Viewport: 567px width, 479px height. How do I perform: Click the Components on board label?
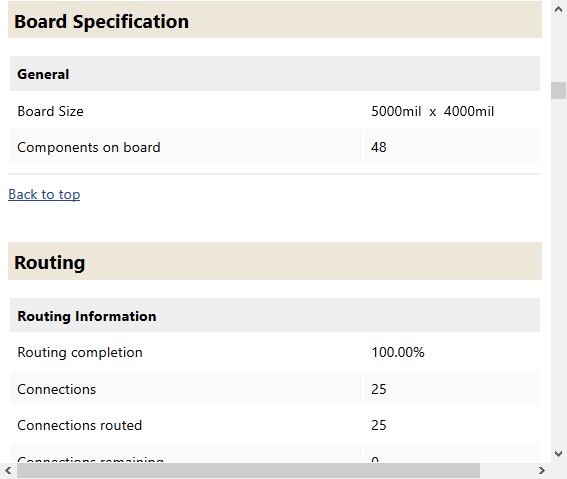89,147
